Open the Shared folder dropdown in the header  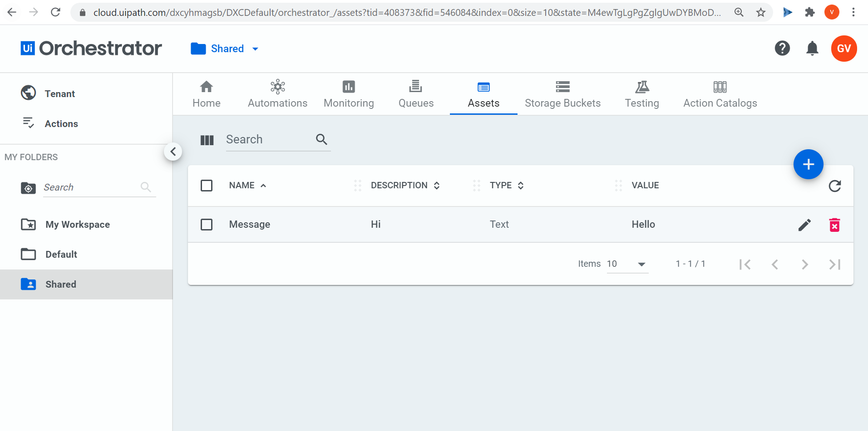tap(225, 49)
